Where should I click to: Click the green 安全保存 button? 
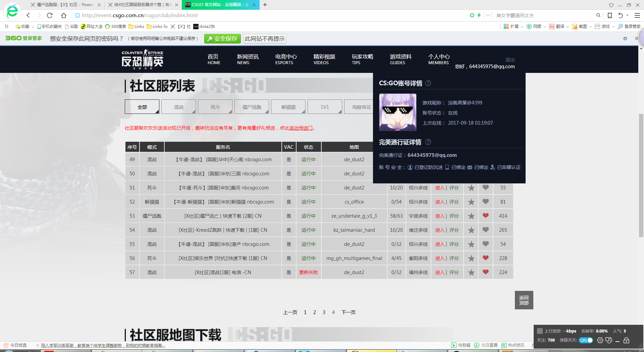click(222, 38)
